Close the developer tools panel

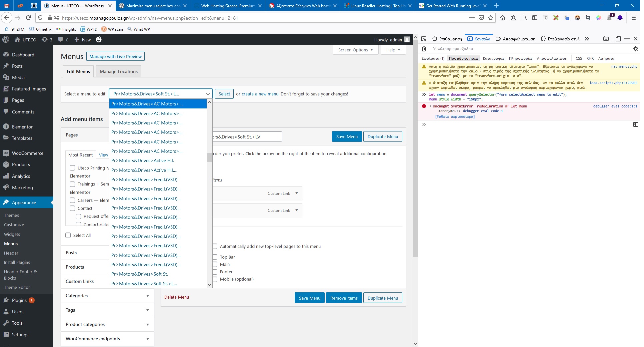tap(635, 39)
